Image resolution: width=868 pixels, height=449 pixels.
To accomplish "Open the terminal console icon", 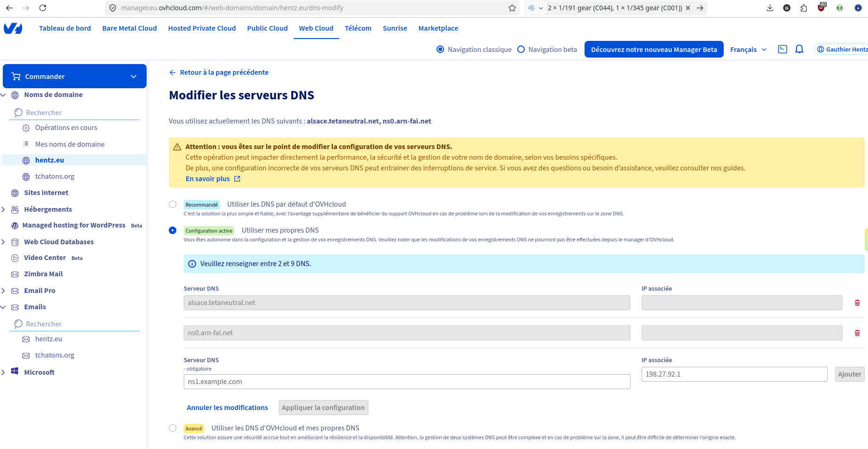I will tap(783, 49).
